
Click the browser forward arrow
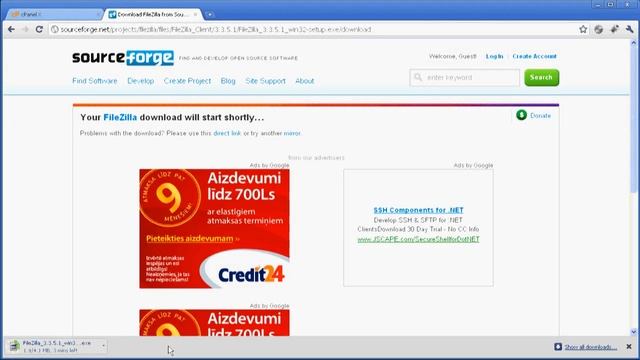tap(25, 29)
